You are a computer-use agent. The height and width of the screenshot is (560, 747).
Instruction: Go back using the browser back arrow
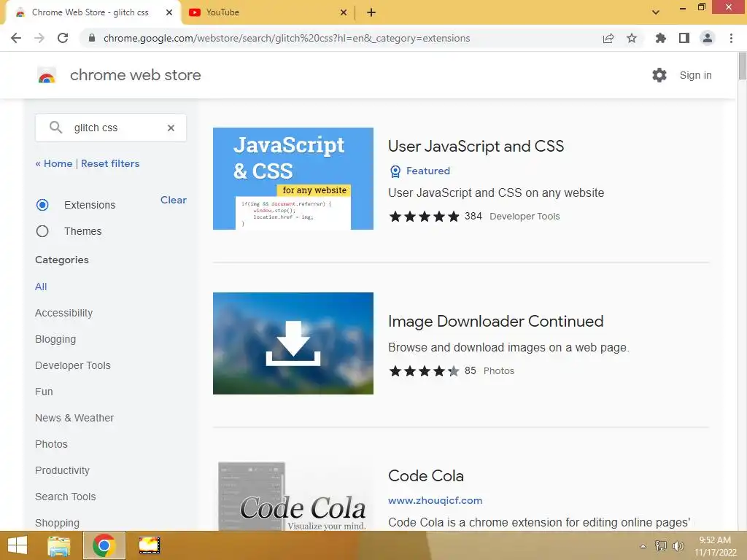click(x=16, y=38)
